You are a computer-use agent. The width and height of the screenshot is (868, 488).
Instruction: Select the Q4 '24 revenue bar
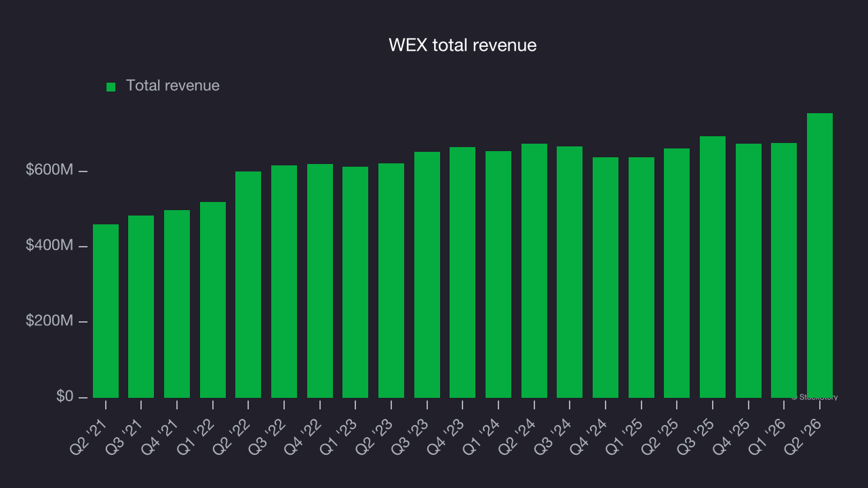[x=606, y=277]
